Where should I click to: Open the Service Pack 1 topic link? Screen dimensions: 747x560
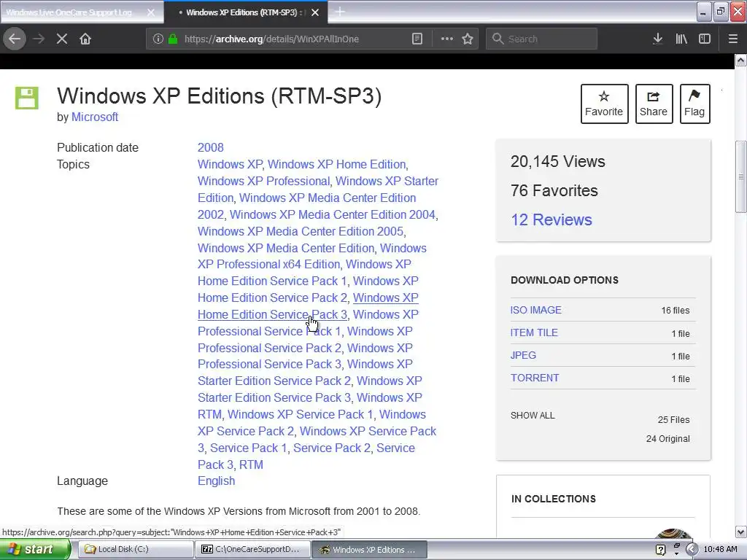[x=248, y=448]
